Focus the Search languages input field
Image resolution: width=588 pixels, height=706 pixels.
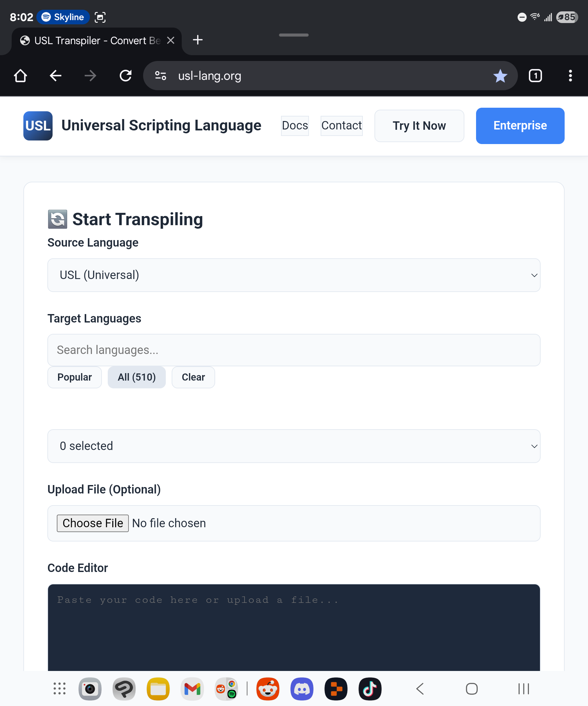293,350
